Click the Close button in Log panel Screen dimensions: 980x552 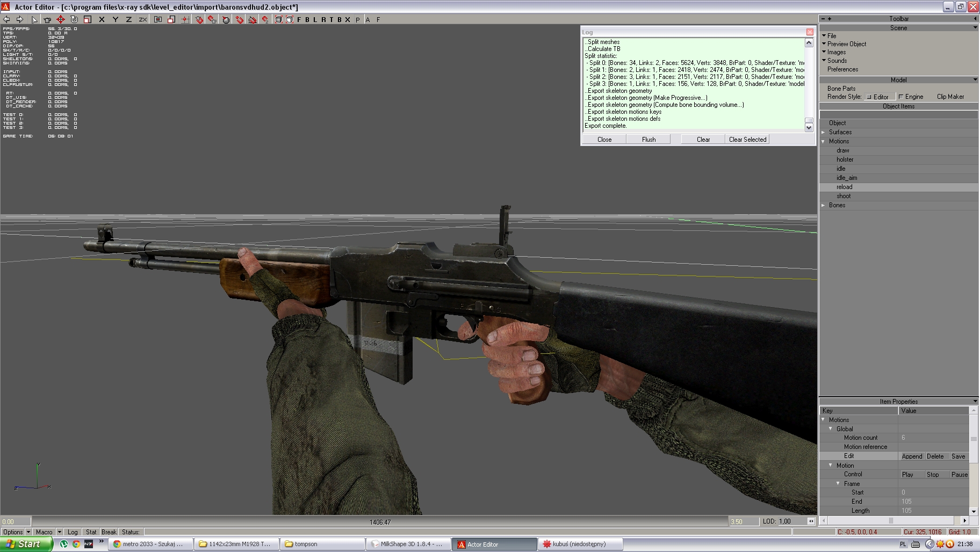[x=604, y=139]
